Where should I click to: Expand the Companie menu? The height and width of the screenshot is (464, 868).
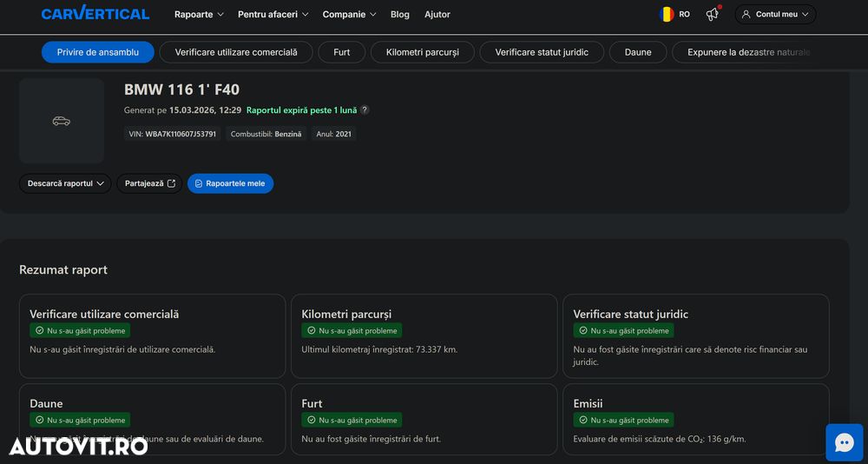coord(349,15)
